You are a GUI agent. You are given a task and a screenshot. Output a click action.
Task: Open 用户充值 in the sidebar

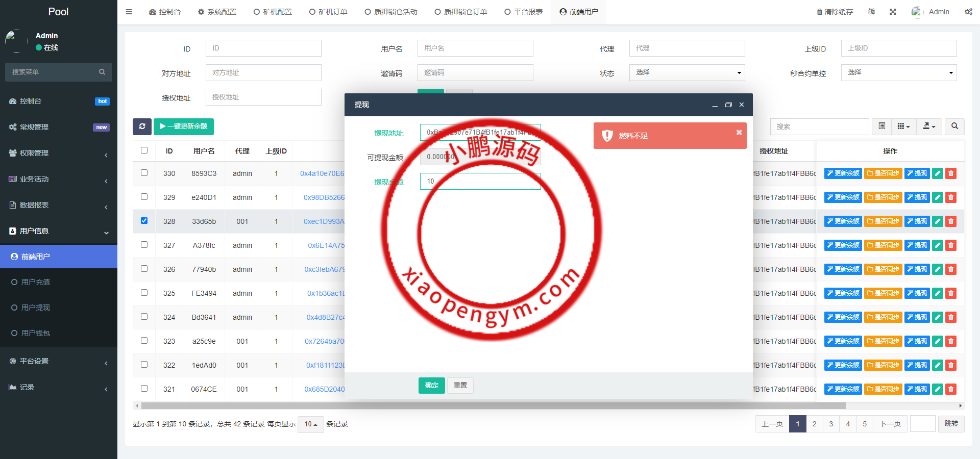point(36,282)
